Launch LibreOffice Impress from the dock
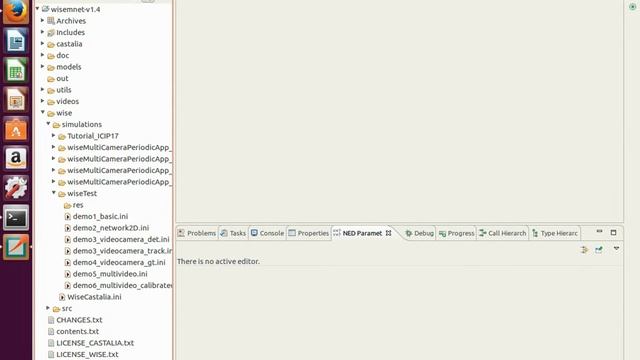This screenshot has width=640, height=360. click(x=16, y=100)
